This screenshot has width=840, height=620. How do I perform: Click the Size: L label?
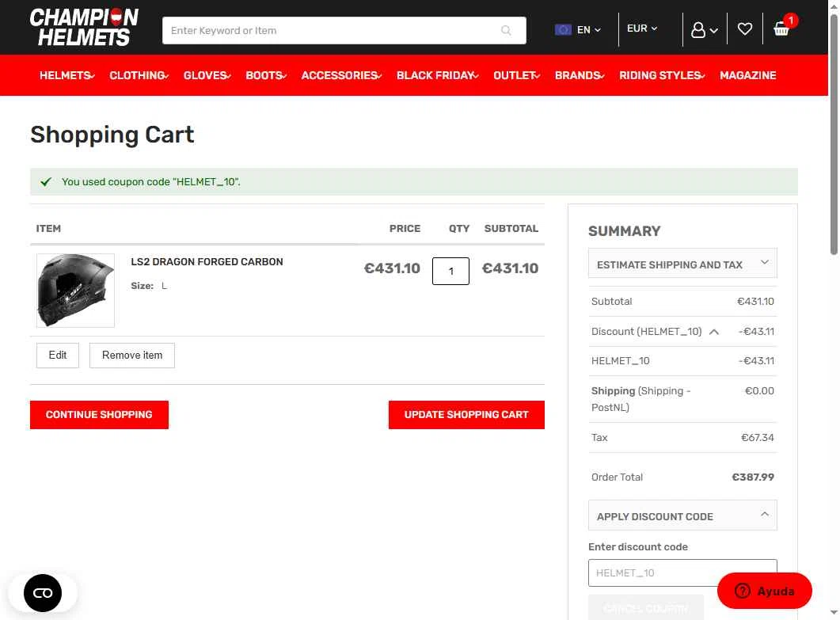click(x=149, y=286)
